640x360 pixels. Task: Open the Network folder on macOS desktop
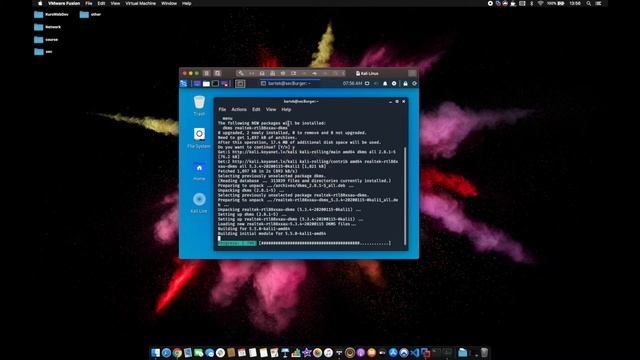[x=47, y=27]
